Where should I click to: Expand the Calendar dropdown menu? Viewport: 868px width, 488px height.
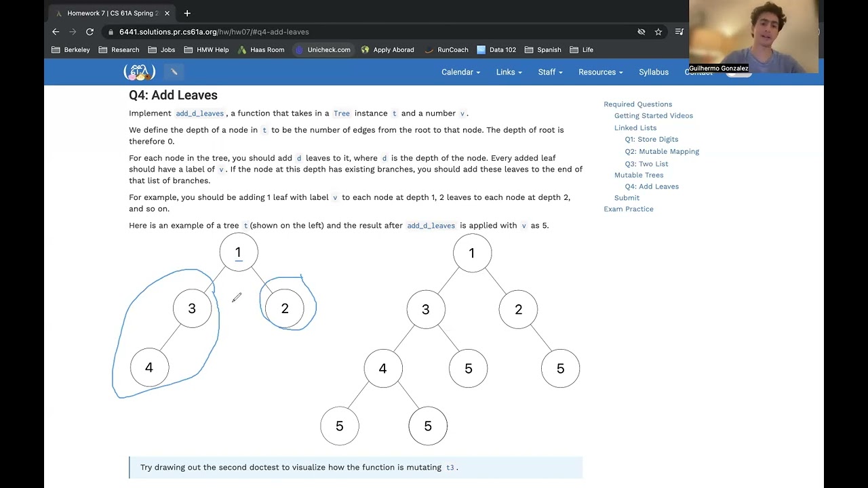pos(460,72)
